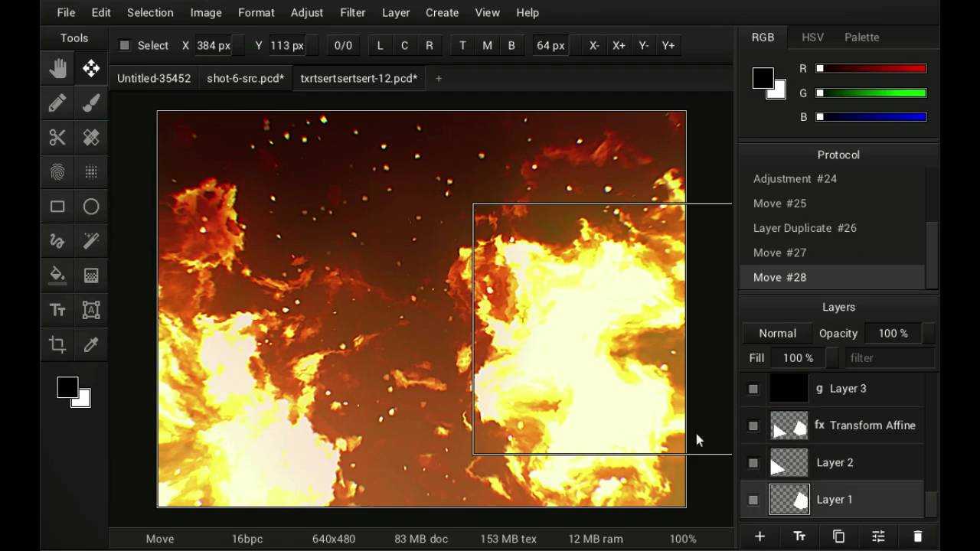Choose the Paint Bucket fill tool
The image size is (980, 551).
click(x=57, y=275)
